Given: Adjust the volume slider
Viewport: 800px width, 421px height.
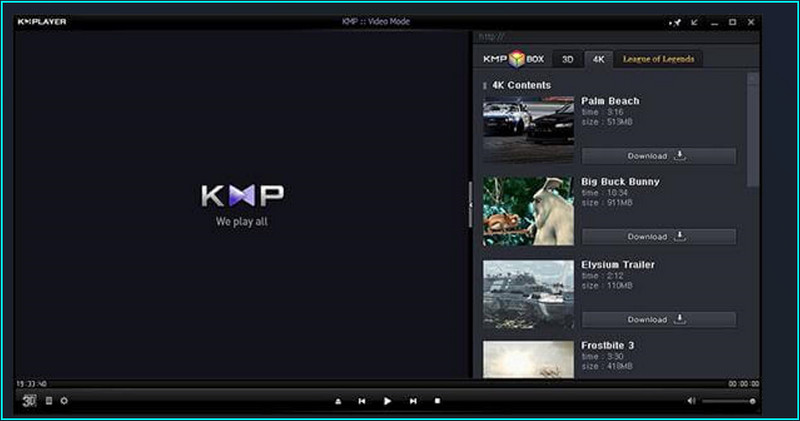Looking at the screenshot, I should (729, 402).
